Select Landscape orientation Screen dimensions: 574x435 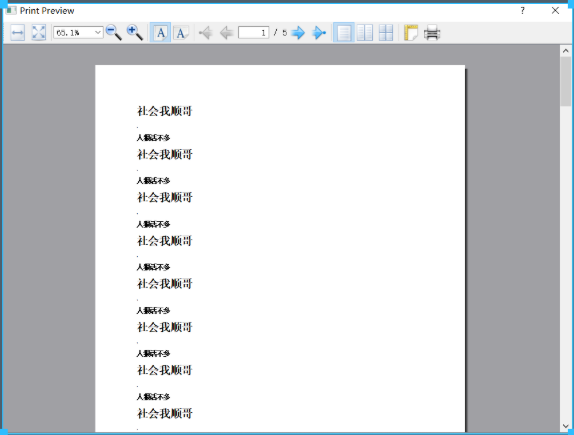pos(181,33)
